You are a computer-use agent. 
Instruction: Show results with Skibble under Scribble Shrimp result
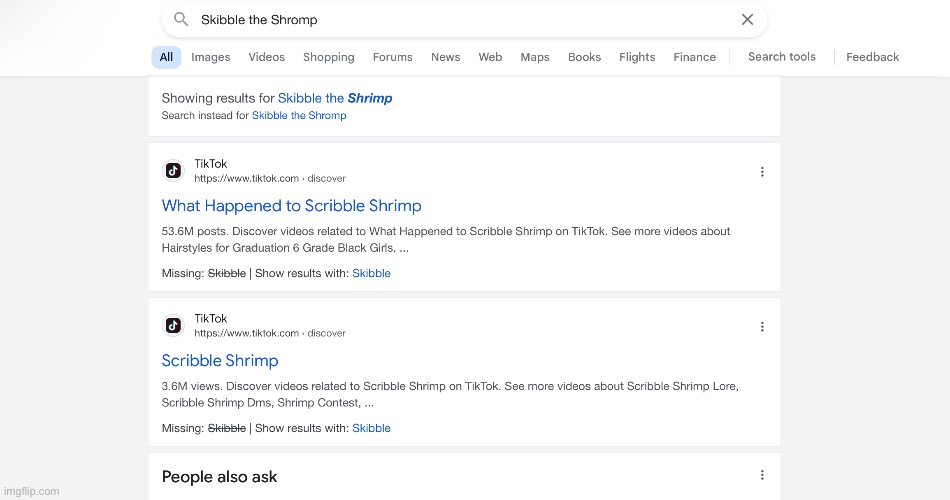pyautogui.click(x=371, y=428)
